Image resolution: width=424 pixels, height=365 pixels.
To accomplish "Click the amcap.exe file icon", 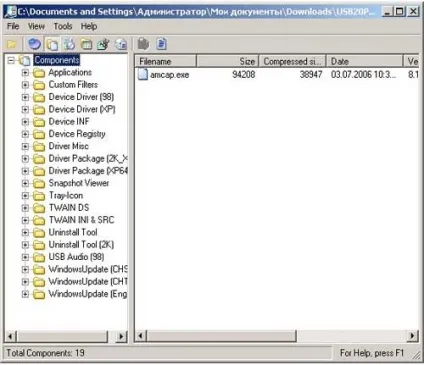I will [x=143, y=74].
